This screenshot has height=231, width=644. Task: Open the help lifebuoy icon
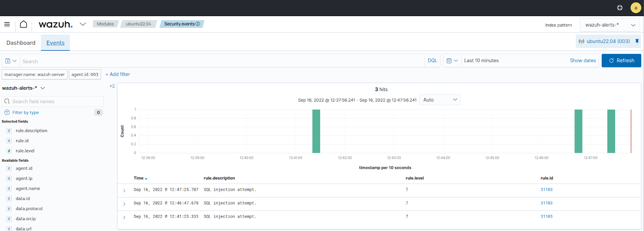click(x=620, y=8)
